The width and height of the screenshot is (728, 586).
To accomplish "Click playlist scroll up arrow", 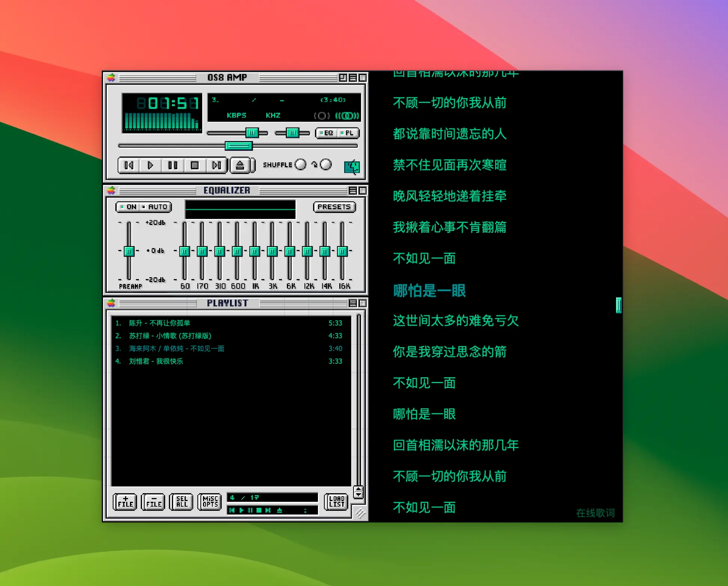I will [358, 489].
